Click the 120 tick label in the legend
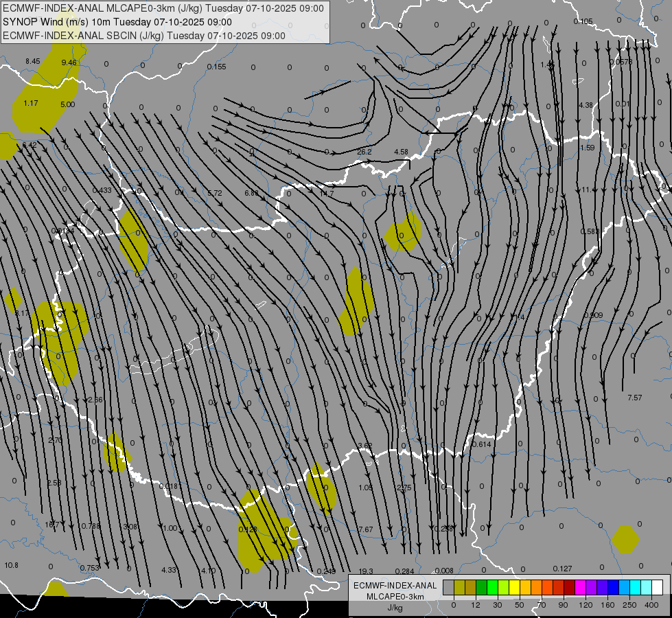Viewport: 672px width, 618px height. [x=586, y=604]
